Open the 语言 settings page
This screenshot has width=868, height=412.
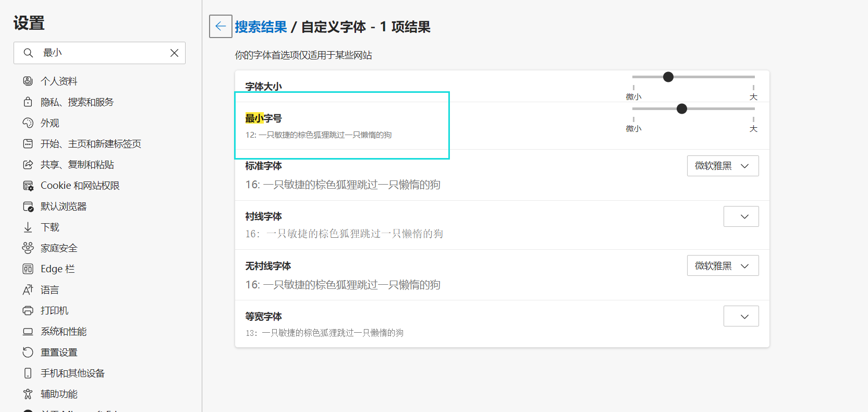[x=50, y=289]
